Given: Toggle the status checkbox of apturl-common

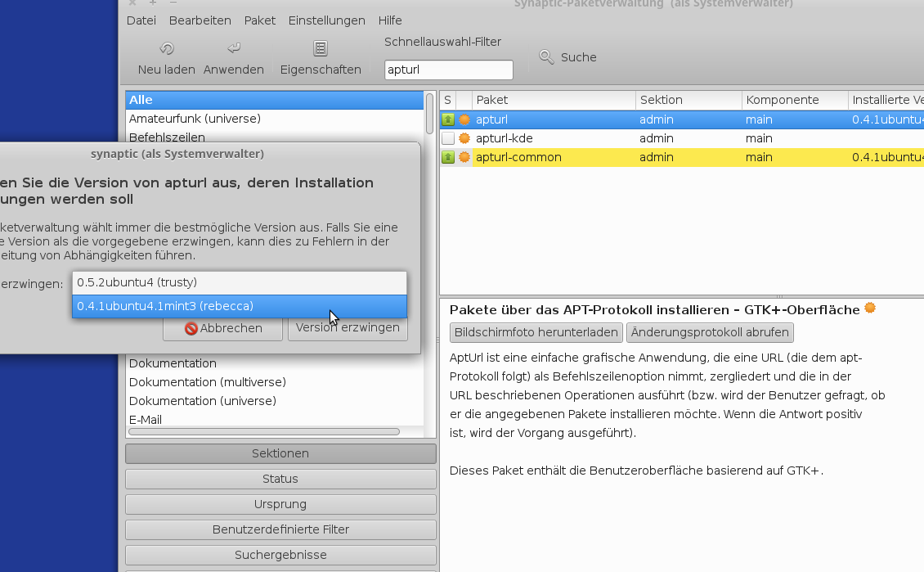Looking at the screenshot, I should 448,157.
